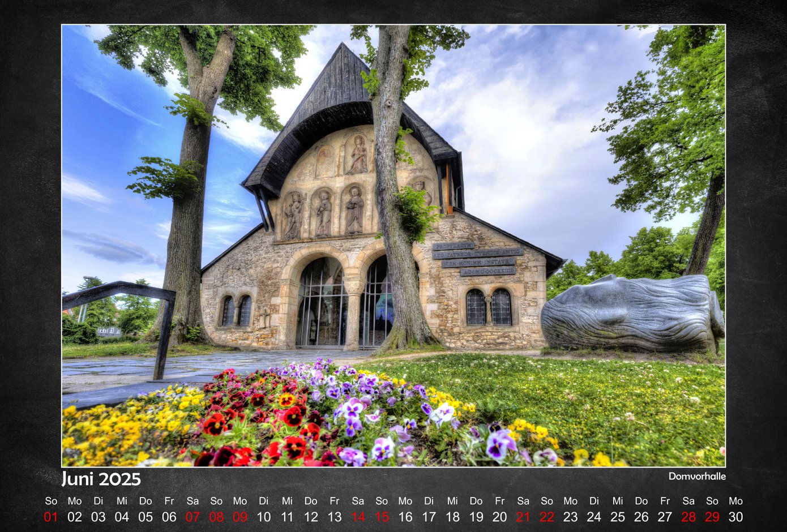Select date 02 in the calendar row
787x532 pixels.
tap(75, 517)
